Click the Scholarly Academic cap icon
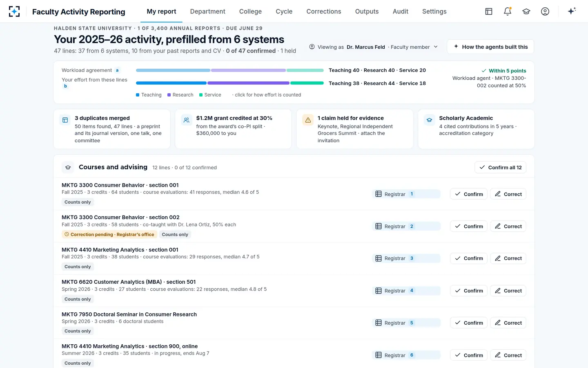 tap(430, 120)
